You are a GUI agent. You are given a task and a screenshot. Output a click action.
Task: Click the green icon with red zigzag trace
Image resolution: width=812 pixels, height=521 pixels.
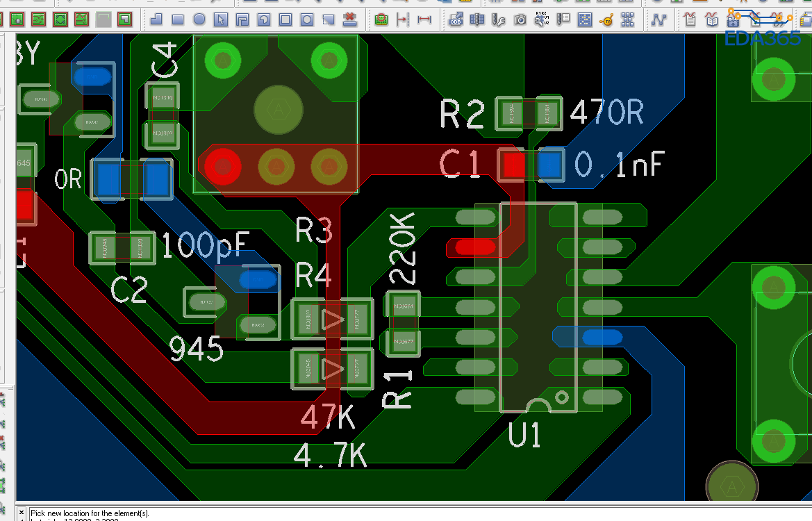coord(82,19)
